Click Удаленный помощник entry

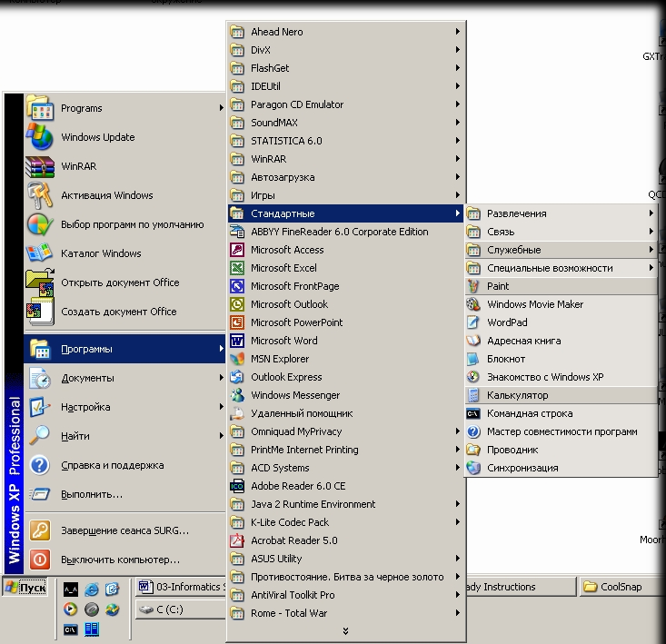click(346, 413)
